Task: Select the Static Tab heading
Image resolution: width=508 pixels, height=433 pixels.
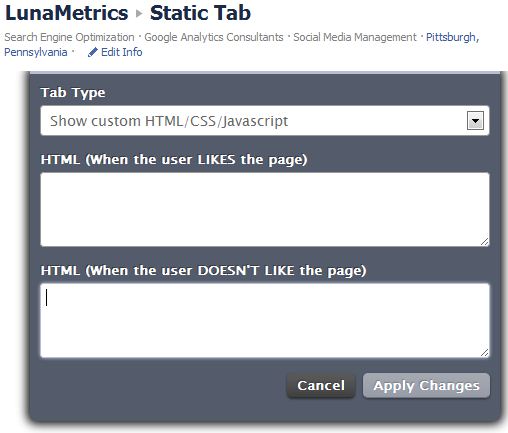Action: pos(200,13)
